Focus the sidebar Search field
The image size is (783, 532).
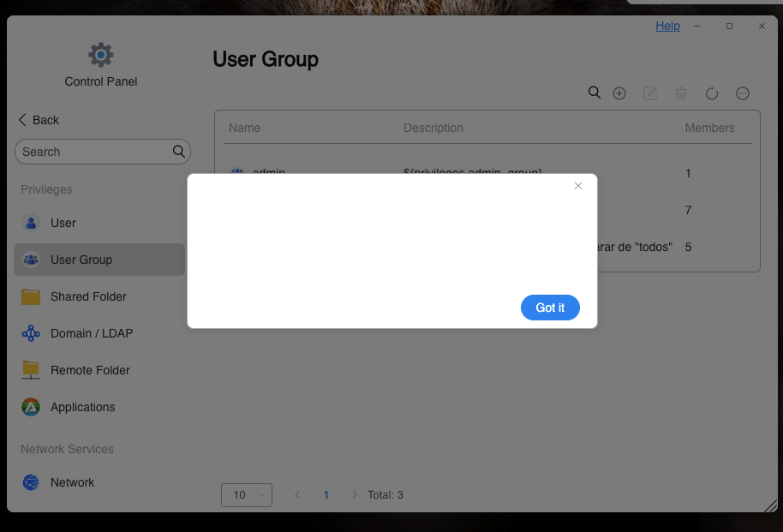[x=102, y=152]
